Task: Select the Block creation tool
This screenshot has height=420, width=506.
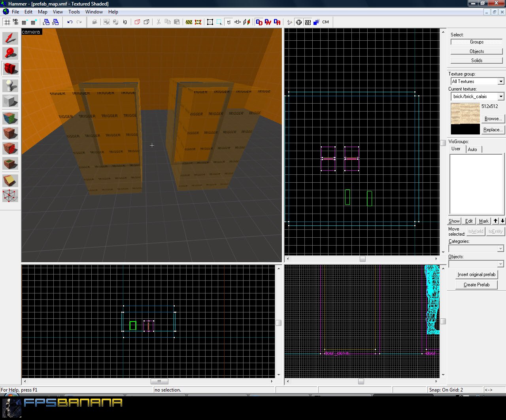Action: tap(11, 101)
